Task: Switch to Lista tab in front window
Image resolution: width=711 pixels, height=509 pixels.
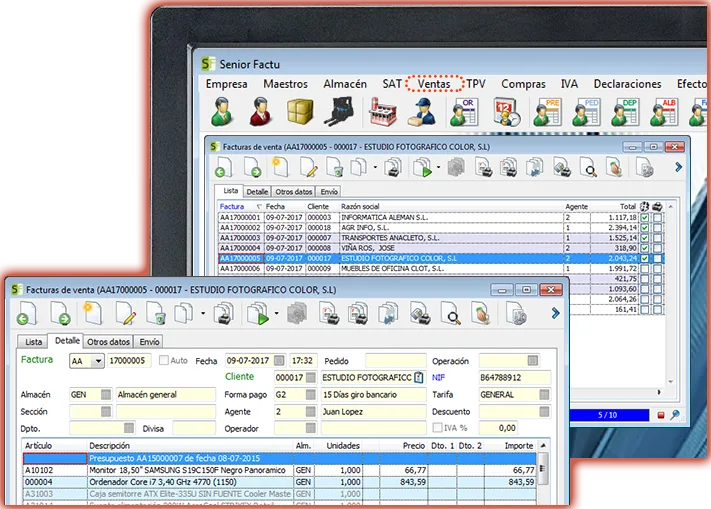Action: (x=34, y=342)
